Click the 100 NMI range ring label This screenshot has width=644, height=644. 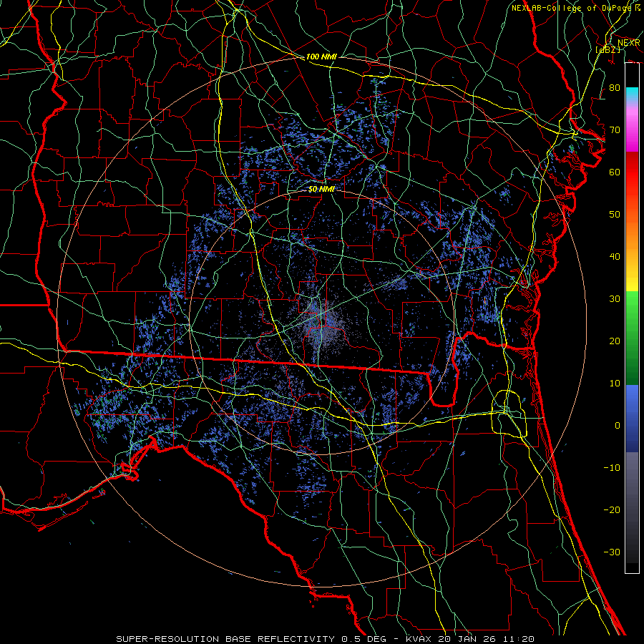click(x=321, y=57)
